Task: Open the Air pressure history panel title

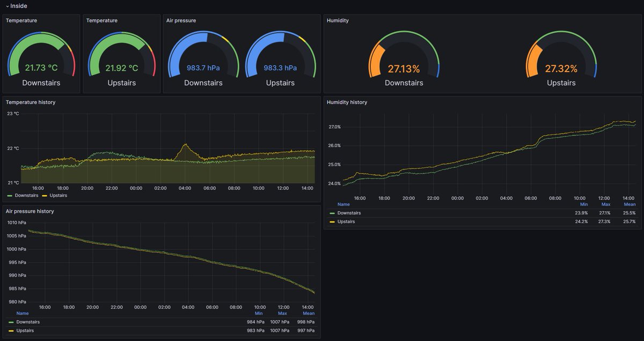Action: tap(30, 211)
